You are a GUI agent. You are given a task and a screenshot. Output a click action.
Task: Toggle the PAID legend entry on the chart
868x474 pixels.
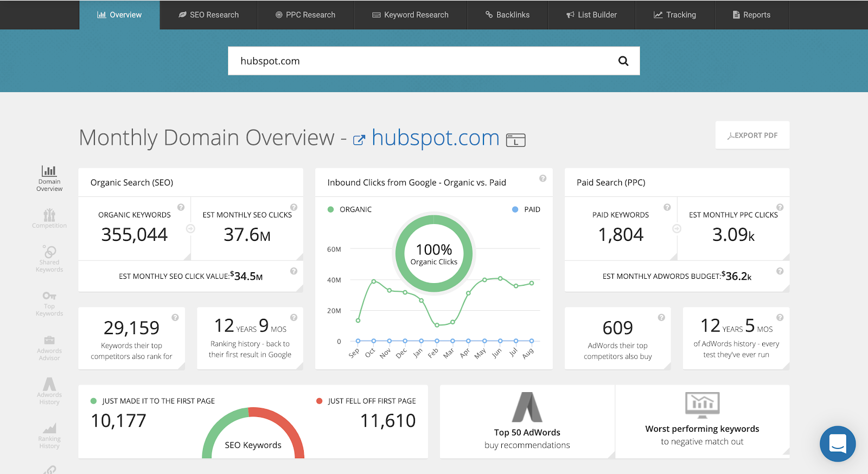click(x=526, y=209)
